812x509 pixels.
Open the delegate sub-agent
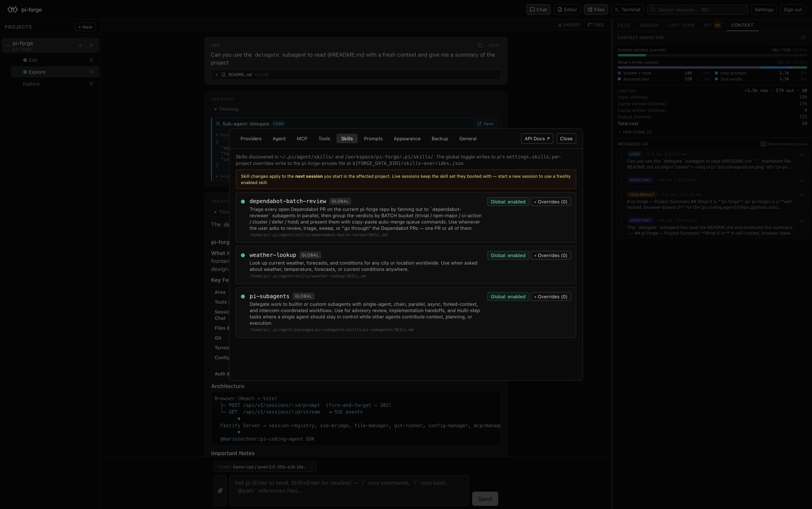pyautogui.click(x=486, y=124)
